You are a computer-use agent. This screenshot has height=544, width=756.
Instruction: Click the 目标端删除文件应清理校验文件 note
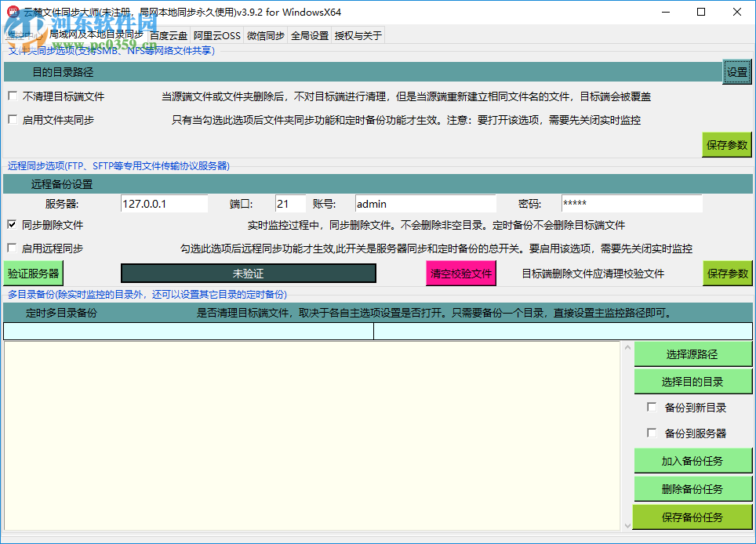coord(593,274)
